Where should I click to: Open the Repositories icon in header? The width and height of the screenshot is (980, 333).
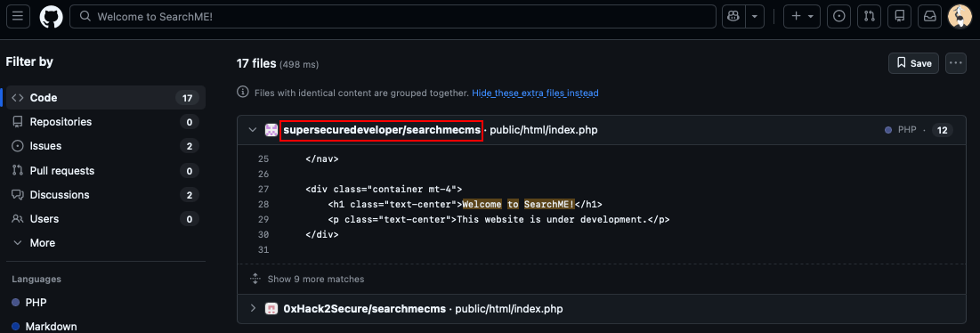[x=899, y=17]
